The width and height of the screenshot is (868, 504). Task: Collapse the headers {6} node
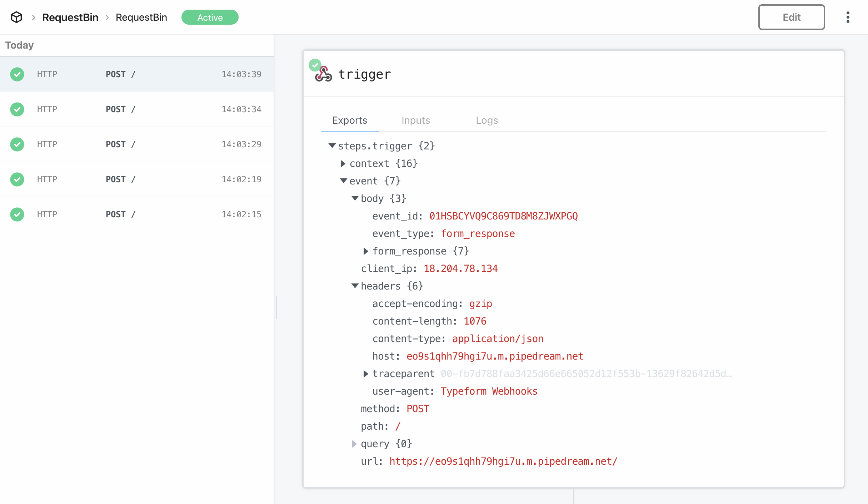click(x=355, y=286)
